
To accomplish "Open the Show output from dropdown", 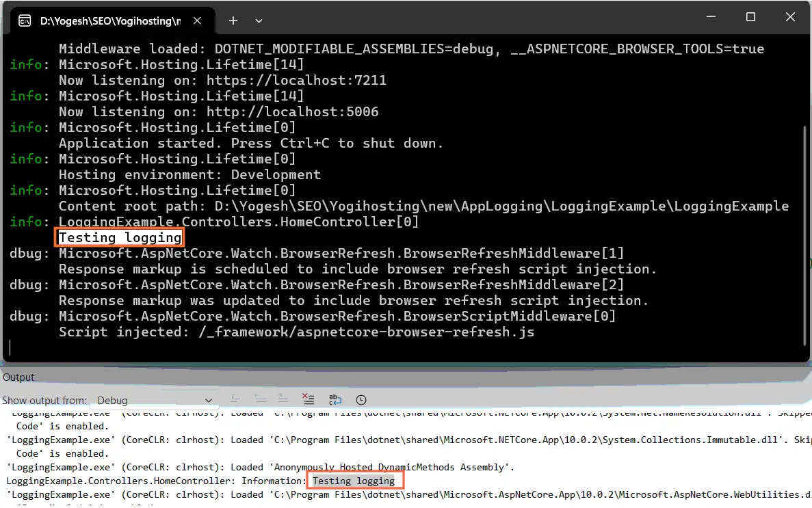I will [x=209, y=400].
